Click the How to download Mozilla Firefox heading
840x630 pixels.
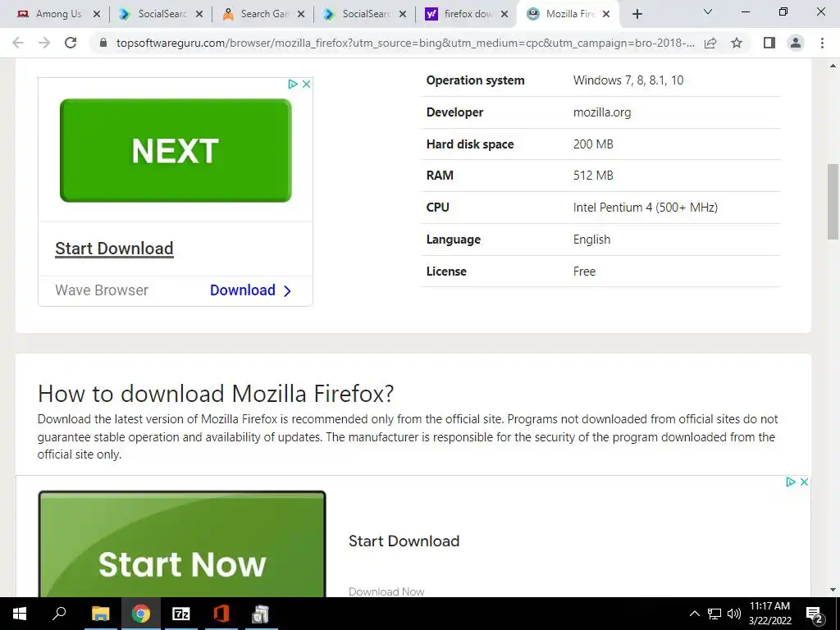pyautogui.click(x=216, y=394)
